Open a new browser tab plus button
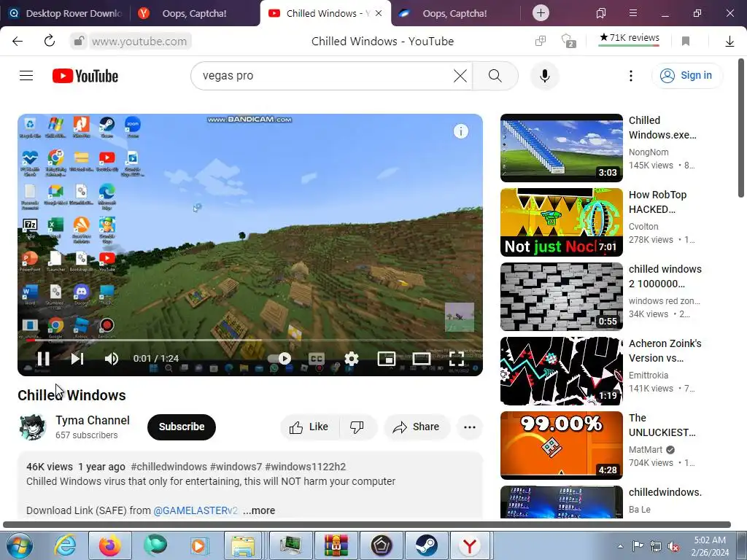The width and height of the screenshot is (747, 560). pyautogui.click(x=541, y=13)
